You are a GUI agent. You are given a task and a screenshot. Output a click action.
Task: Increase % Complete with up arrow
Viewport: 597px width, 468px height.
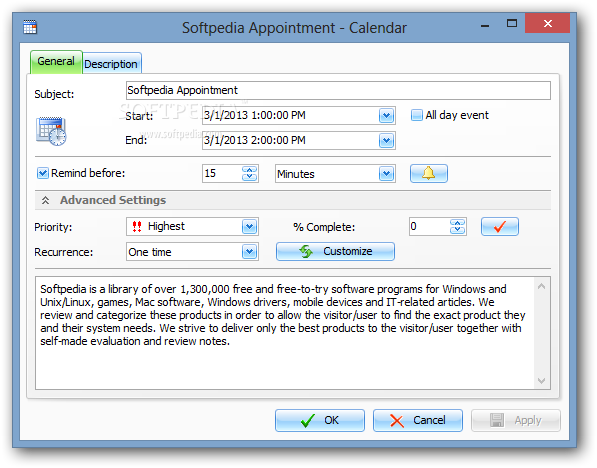point(457,223)
